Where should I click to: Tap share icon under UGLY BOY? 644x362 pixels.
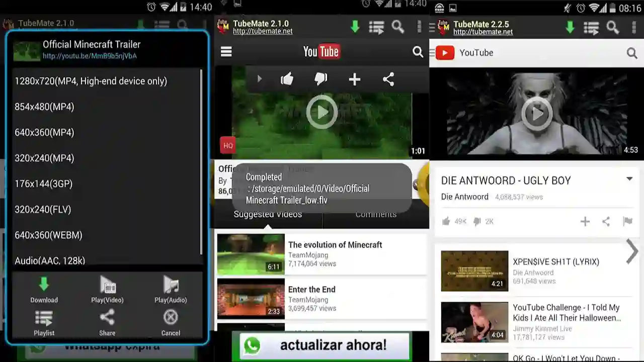606,221
